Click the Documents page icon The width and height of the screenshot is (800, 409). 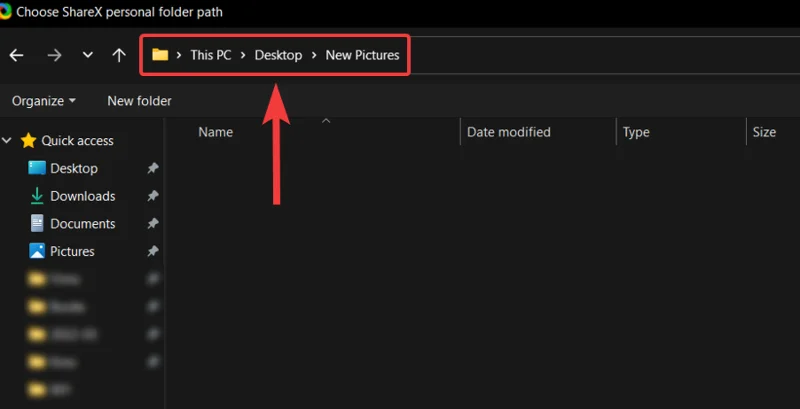[37, 223]
